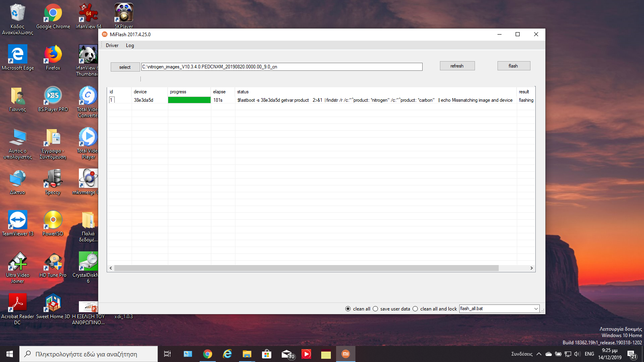
Task: Select the CrystalDiskMark 6 desktop icon
Action: click(85, 267)
